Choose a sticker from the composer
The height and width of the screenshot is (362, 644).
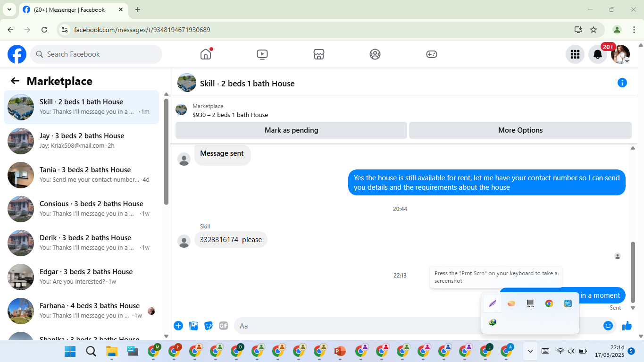point(209,326)
